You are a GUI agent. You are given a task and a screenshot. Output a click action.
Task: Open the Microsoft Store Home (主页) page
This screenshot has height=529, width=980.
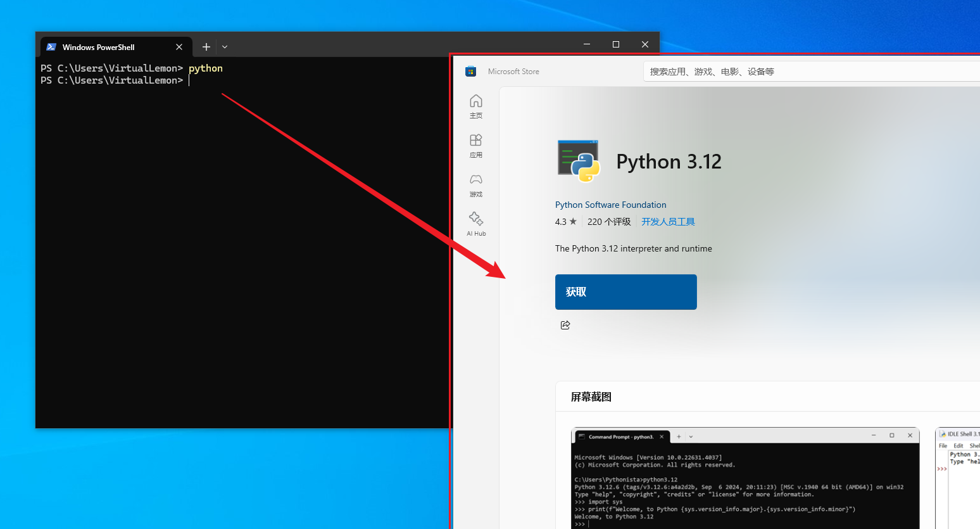tap(476, 106)
